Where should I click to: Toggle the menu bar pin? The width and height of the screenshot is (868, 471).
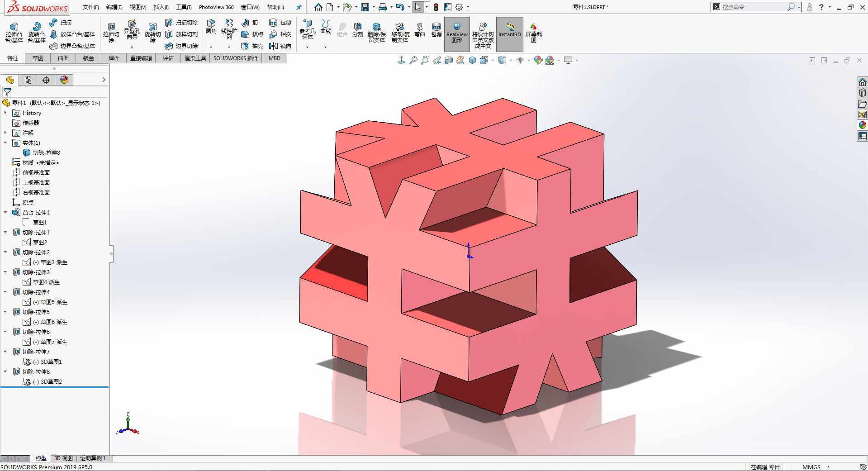pos(299,7)
